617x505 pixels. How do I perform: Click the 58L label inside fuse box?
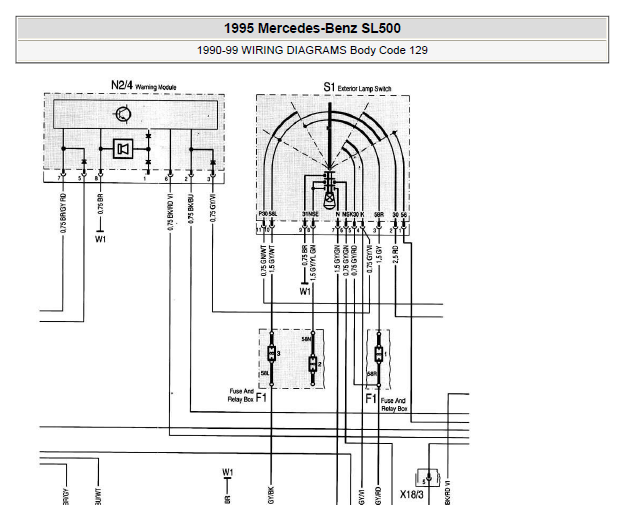pos(264,374)
